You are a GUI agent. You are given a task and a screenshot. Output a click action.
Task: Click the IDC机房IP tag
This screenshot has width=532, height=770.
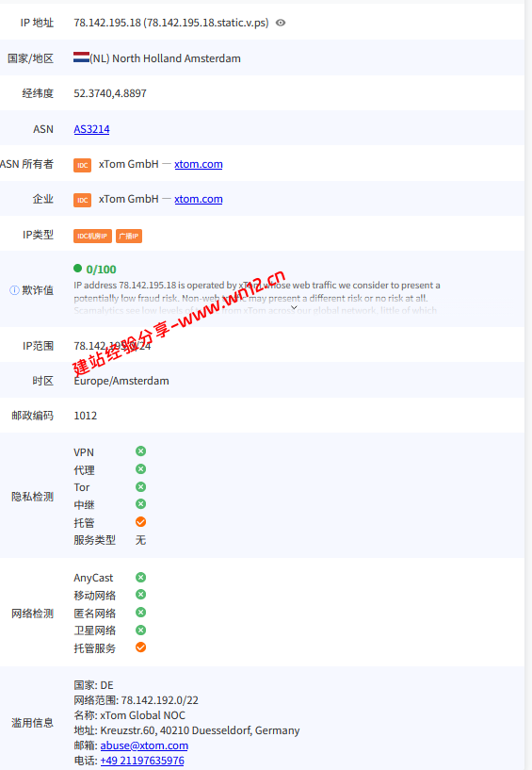point(93,236)
